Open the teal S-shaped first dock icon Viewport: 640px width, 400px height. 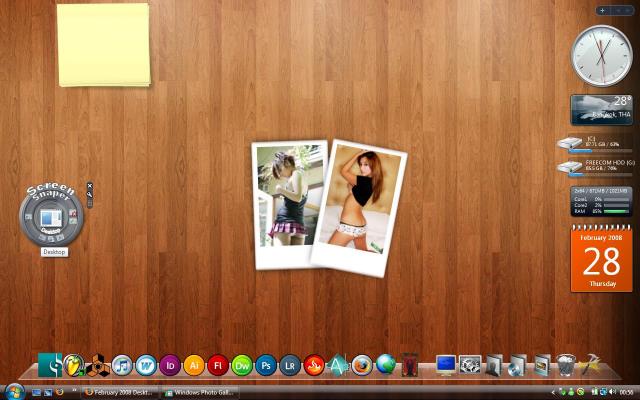pyautogui.click(x=50, y=365)
